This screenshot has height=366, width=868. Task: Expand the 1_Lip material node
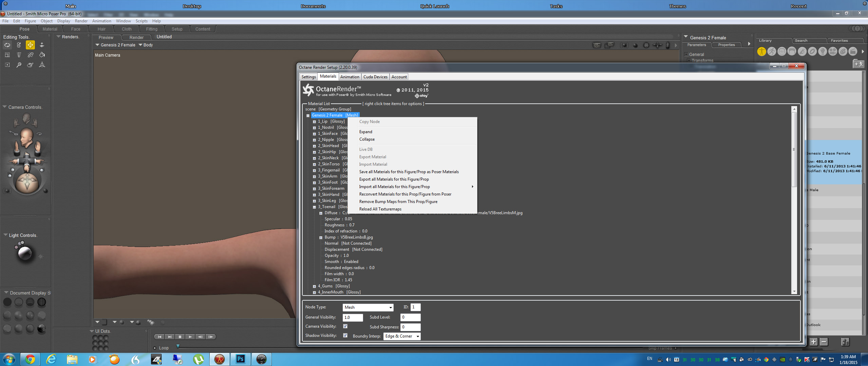314,122
